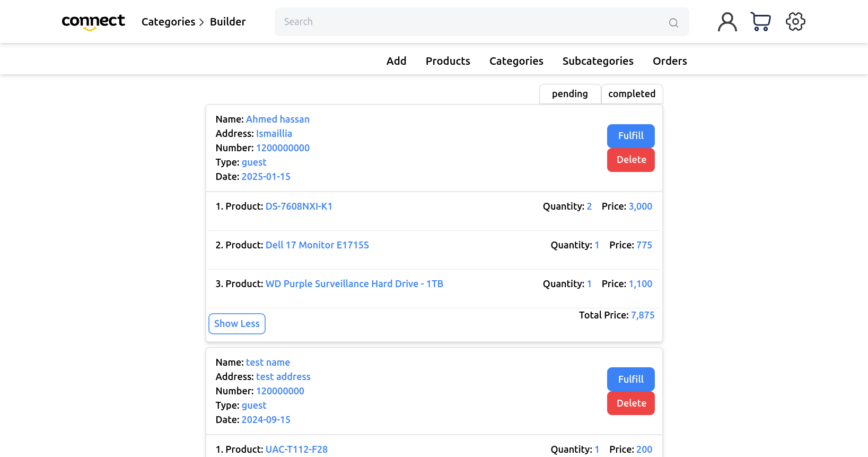Click the Search input field
The height and width of the screenshot is (457, 868).
(x=482, y=22)
